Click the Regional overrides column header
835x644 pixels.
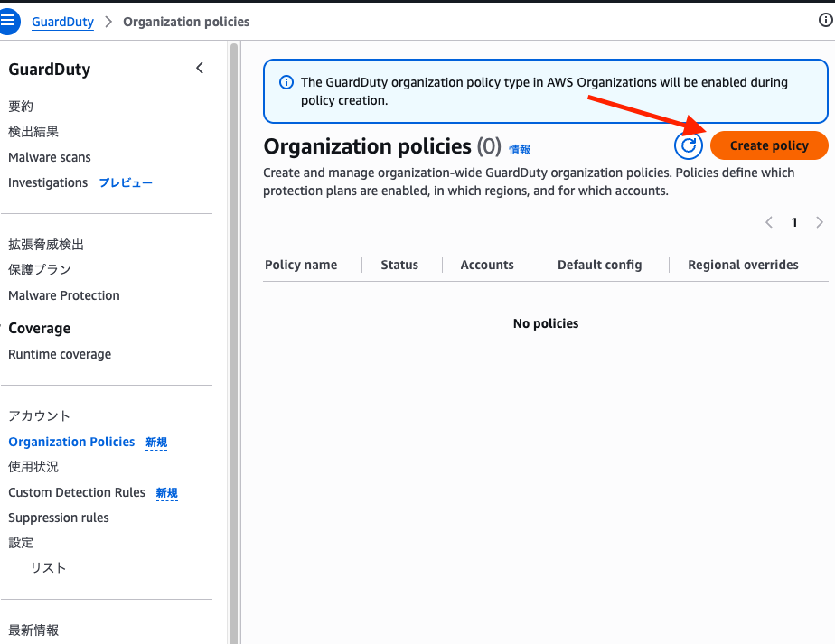point(743,265)
